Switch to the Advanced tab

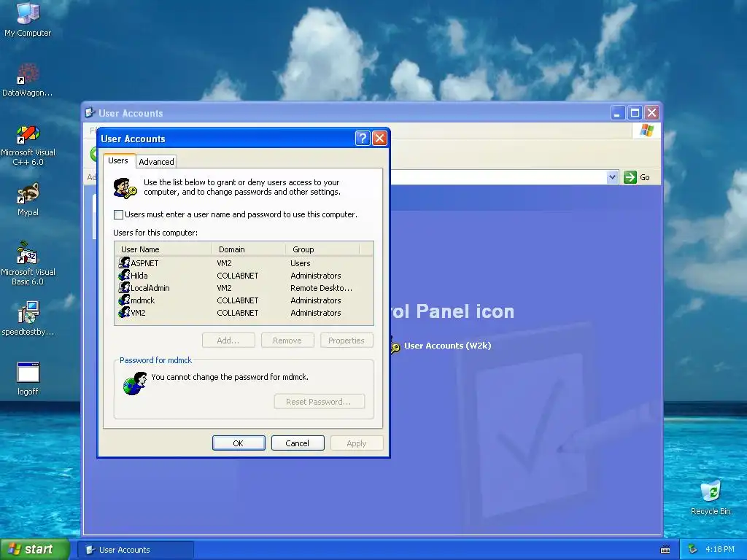point(156,162)
